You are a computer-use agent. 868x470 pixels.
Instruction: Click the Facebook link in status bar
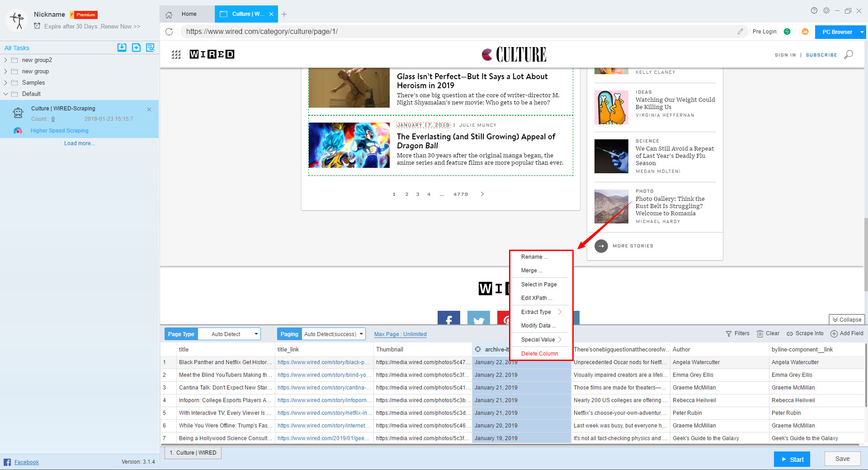tap(27, 462)
